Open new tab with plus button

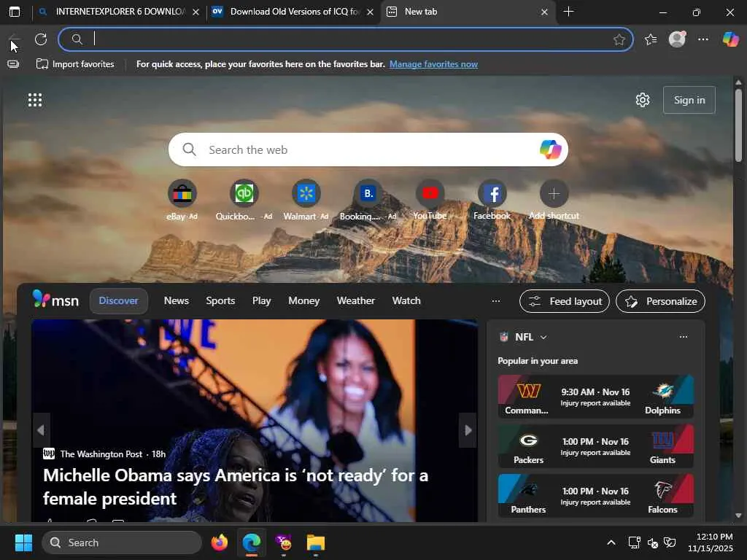[x=568, y=12]
